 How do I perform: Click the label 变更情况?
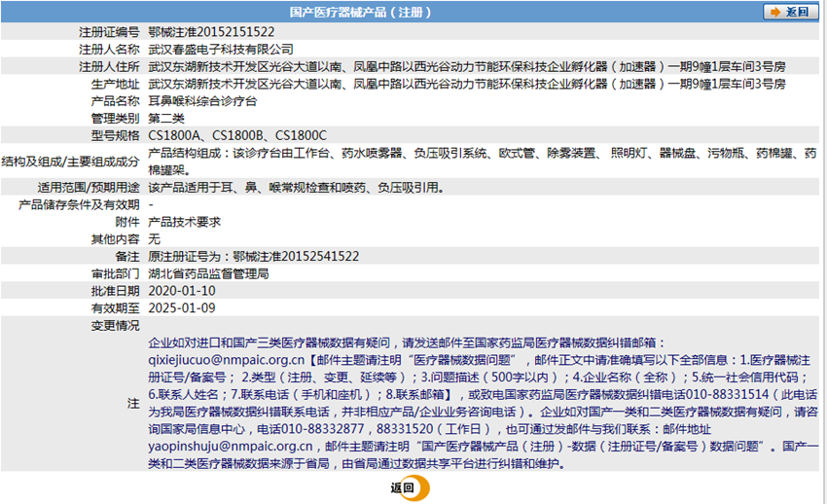115,326
